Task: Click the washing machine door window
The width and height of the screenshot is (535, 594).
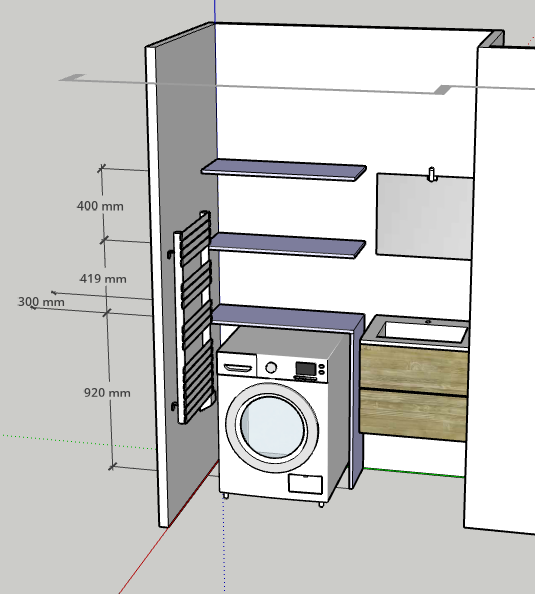Action: click(x=272, y=427)
